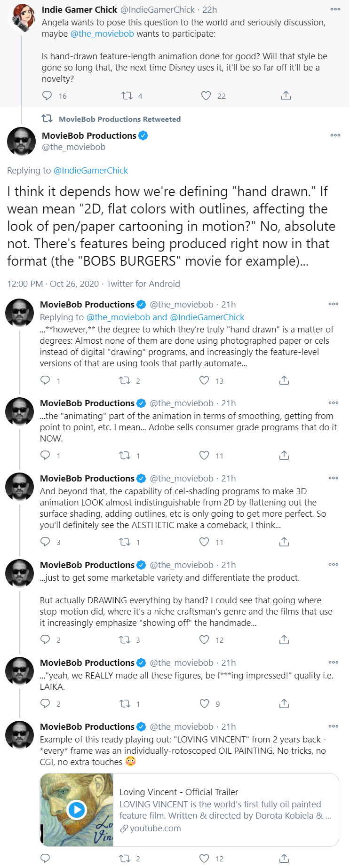Open more options on Indie Gamer Chick's tweet
The image size is (350, 868).
pyautogui.click(x=335, y=9)
